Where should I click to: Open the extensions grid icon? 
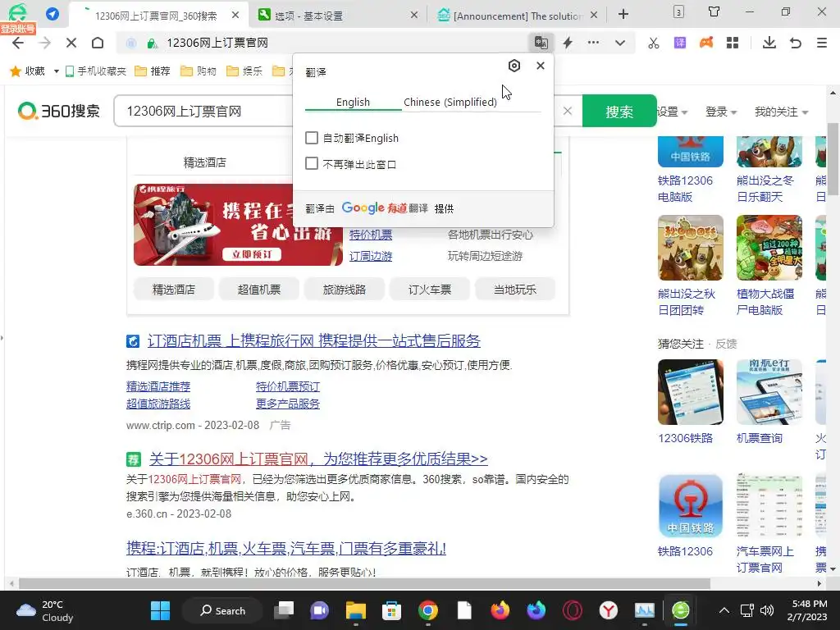coord(733,43)
